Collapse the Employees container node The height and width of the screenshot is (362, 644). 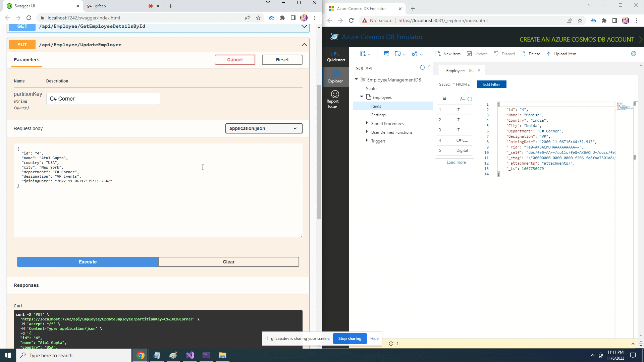point(362,97)
